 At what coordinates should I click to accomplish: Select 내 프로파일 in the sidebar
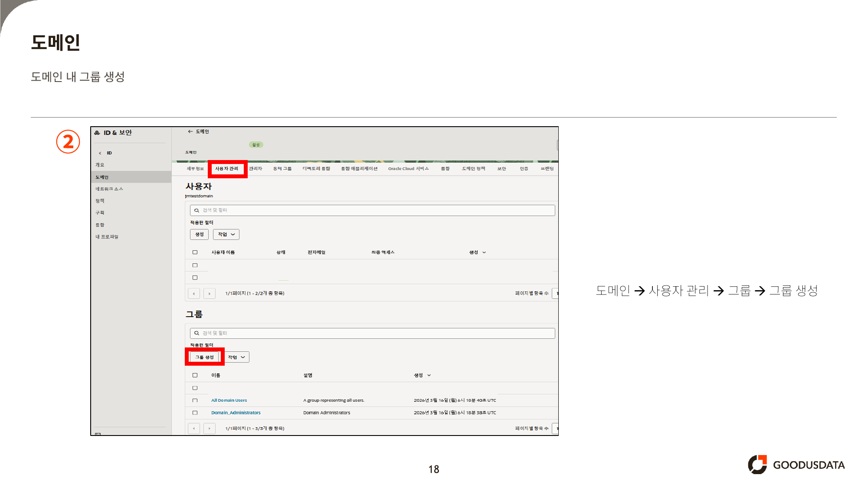[107, 237]
